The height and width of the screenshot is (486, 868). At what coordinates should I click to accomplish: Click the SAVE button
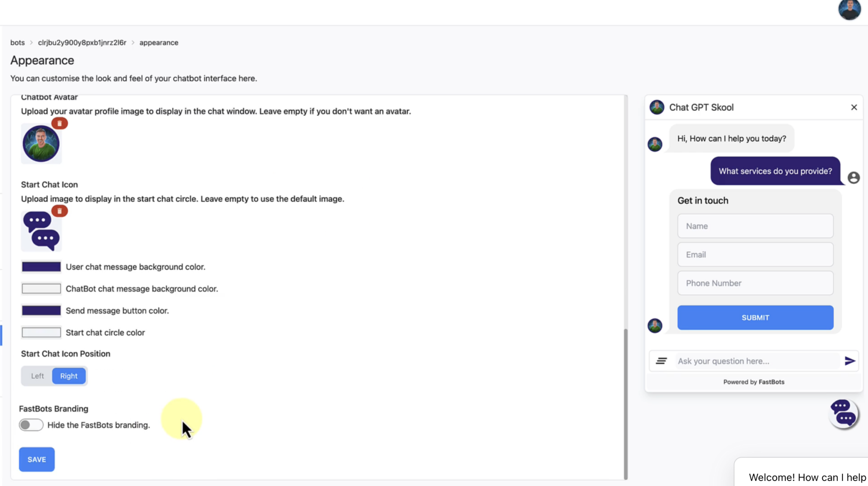pyautogui.click(x=36, y=459)
